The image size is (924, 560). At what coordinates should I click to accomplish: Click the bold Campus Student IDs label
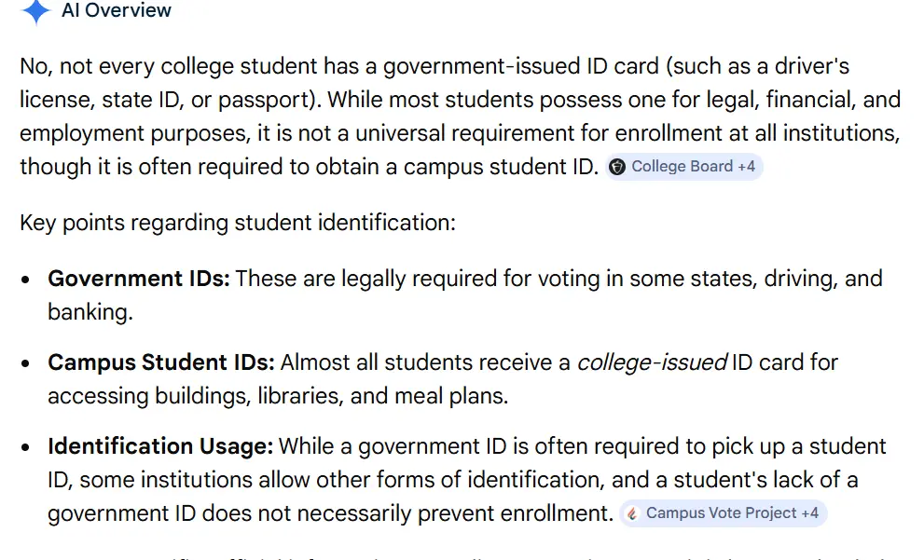(160, 362)
